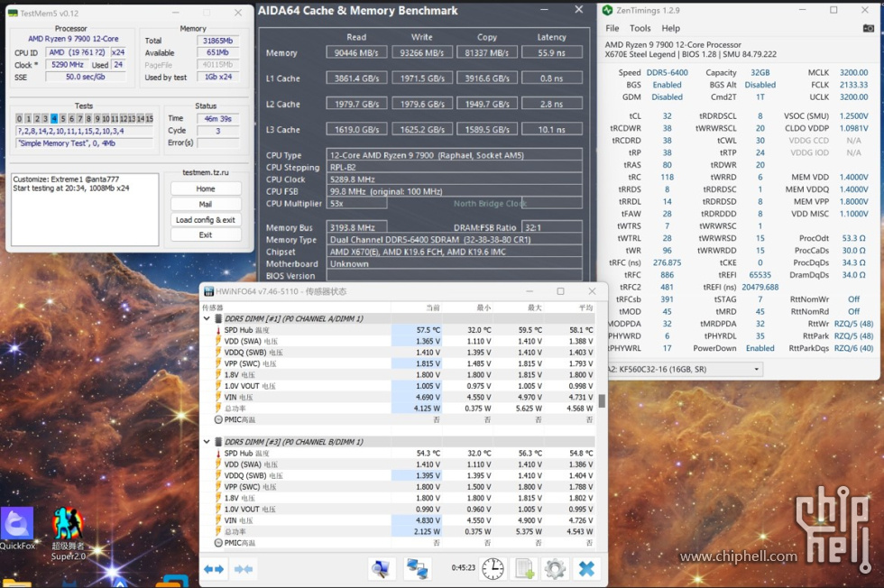The height and width of the screenshot is (588, 884).
Task: Click the HWiNFO vertical scrollbar thumb
Action: click(x=602, y=400)
